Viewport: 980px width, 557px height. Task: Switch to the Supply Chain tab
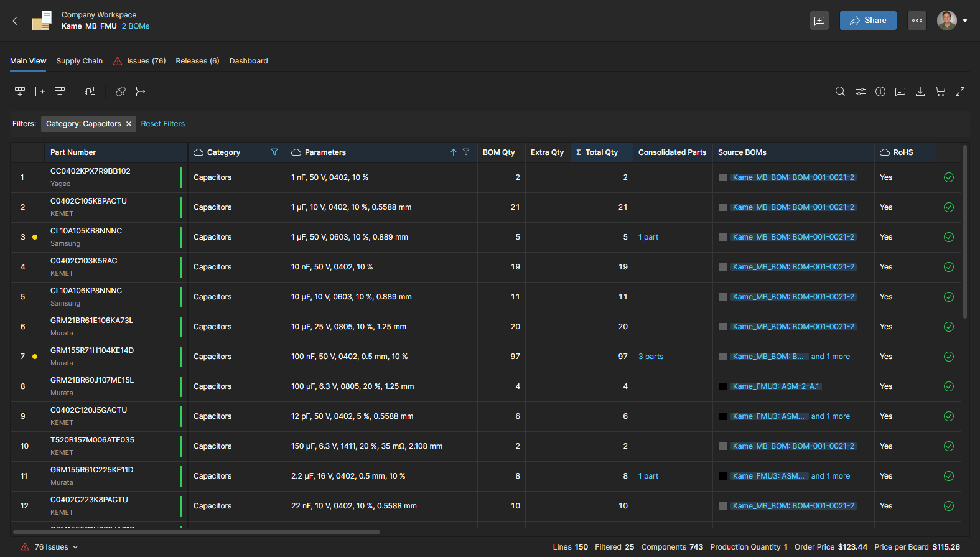[x=79, y=61]
